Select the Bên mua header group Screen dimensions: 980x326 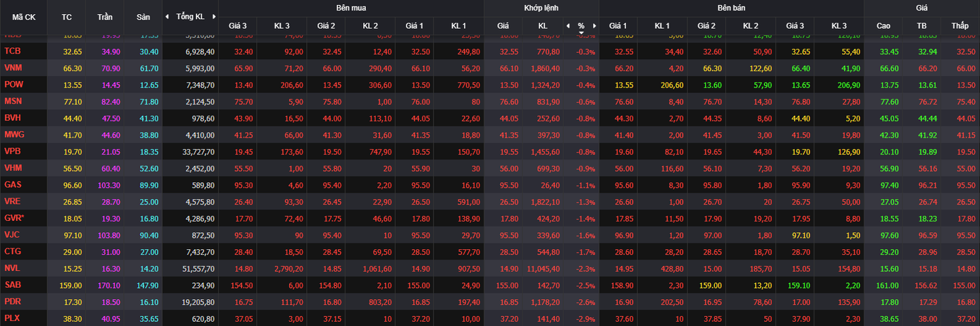(x=350, y=8)
